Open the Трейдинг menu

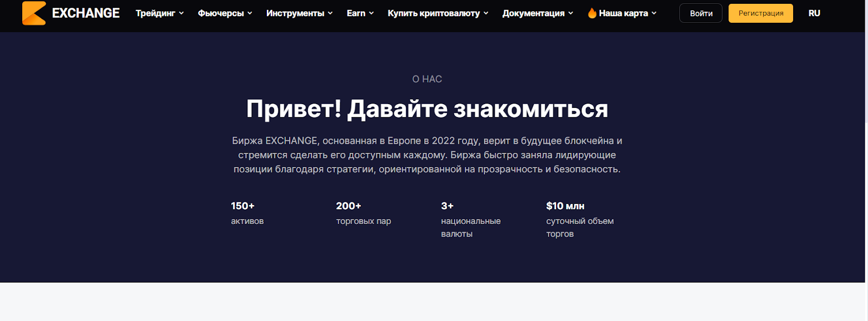click(155, 13)
